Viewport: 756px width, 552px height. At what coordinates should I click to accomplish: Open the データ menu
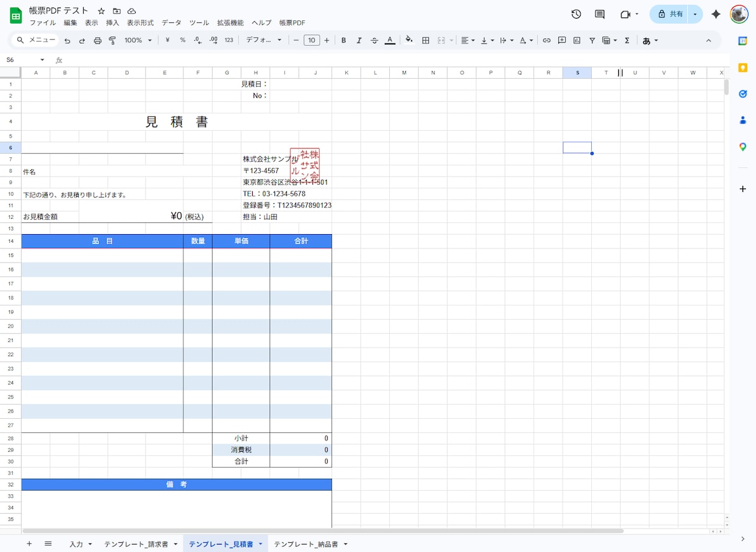(172, 23)
